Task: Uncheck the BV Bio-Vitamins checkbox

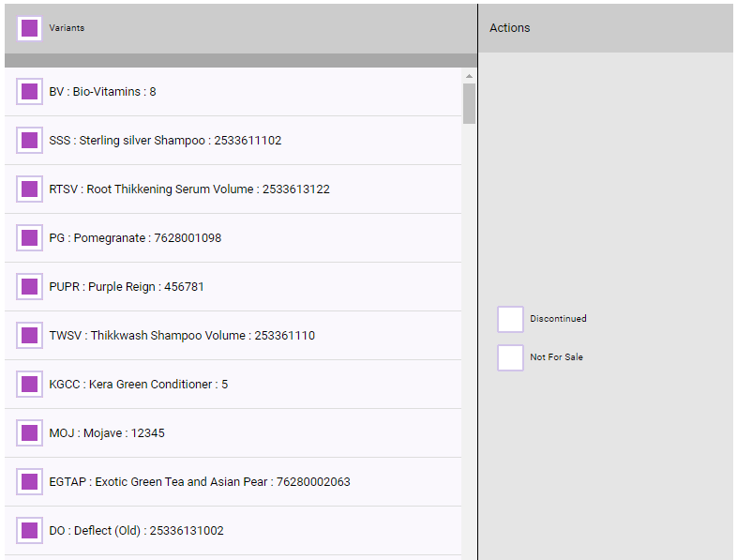Action: tap(29, 92)
